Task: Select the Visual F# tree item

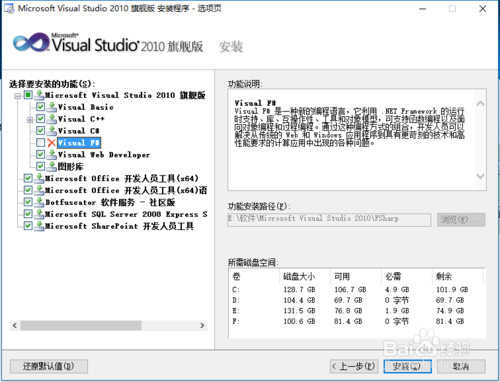Action: (79, 143)
